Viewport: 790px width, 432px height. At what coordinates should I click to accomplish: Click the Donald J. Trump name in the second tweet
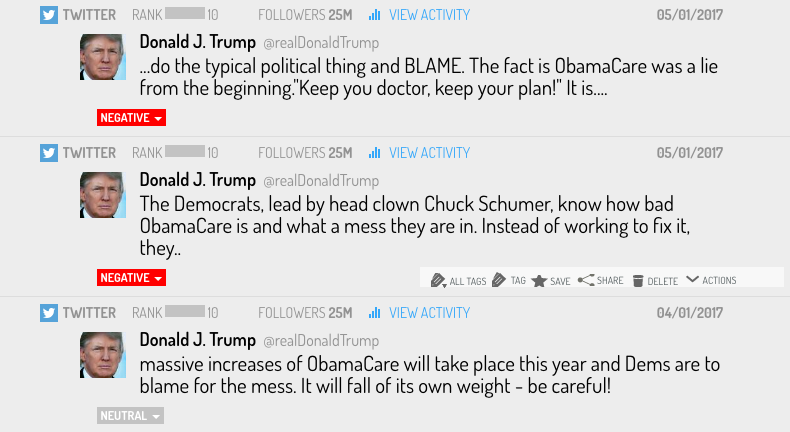point(198,180)
